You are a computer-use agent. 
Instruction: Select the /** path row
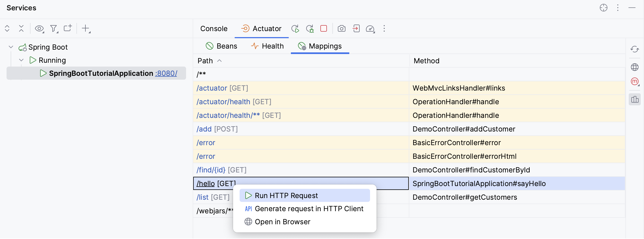(301, 74)
